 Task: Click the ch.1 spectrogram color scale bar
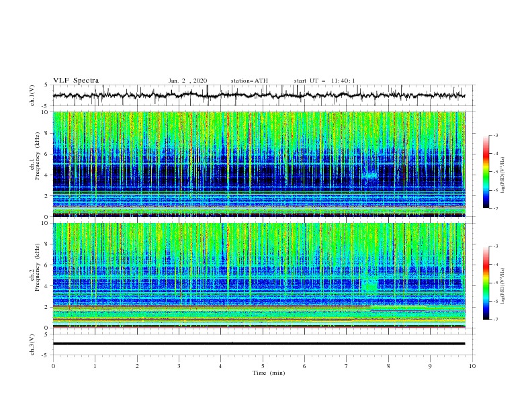[486, 172]
